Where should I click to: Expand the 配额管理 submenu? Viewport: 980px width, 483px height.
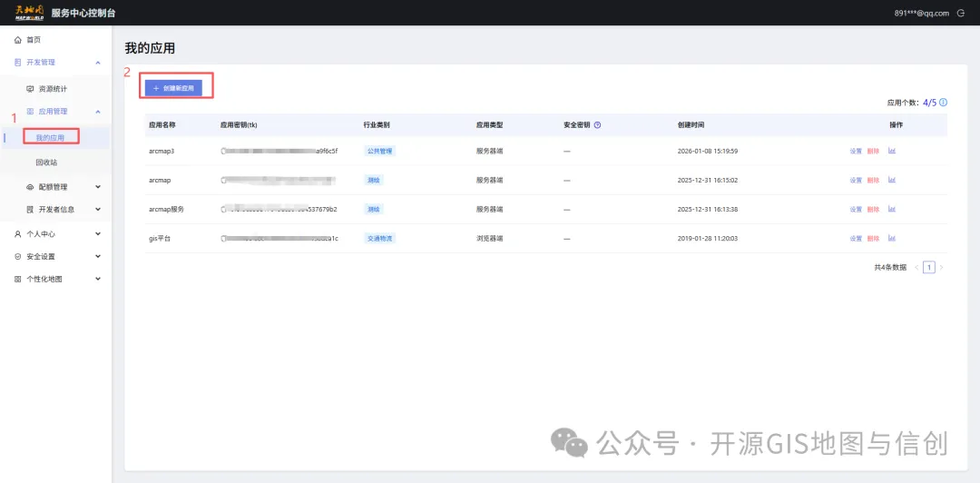point(98,187)
